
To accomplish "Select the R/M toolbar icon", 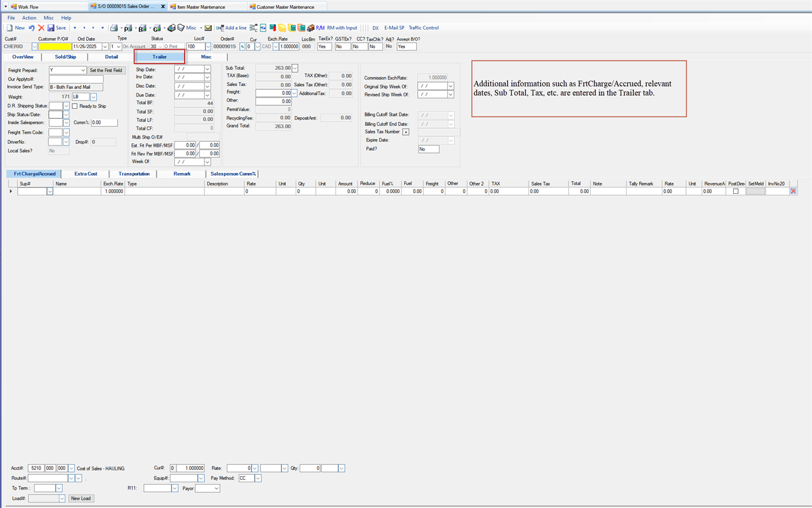I will pyautogui.click(x=320, y=27).
